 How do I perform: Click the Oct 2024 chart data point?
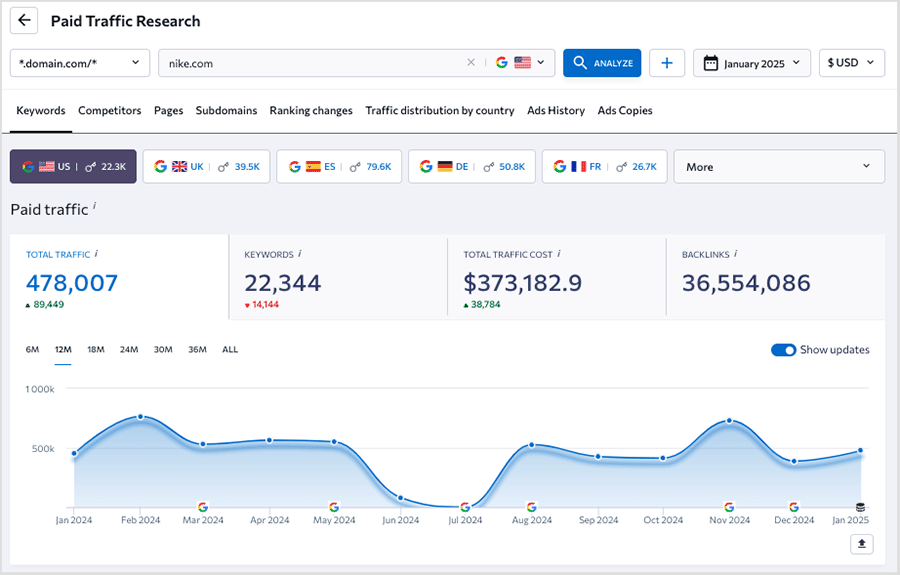pyautogui.click(x=663, y=459)
